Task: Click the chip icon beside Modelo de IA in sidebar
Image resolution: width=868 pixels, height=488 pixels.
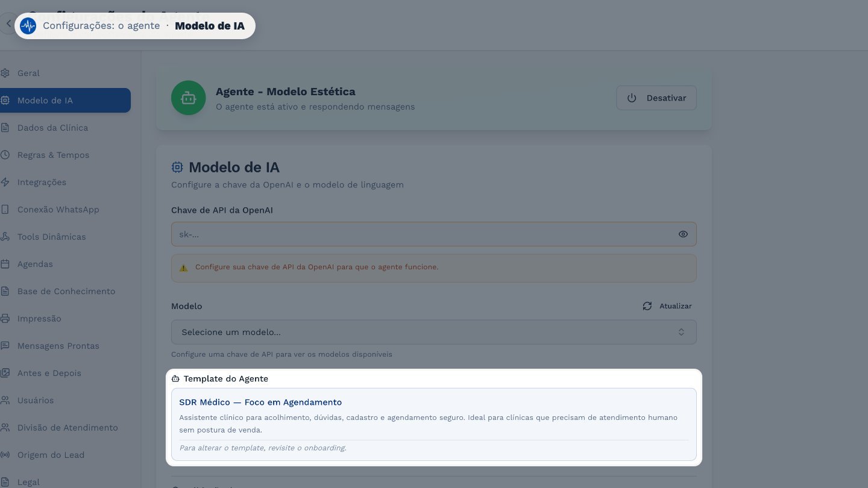Action: (x=5, y=101)
